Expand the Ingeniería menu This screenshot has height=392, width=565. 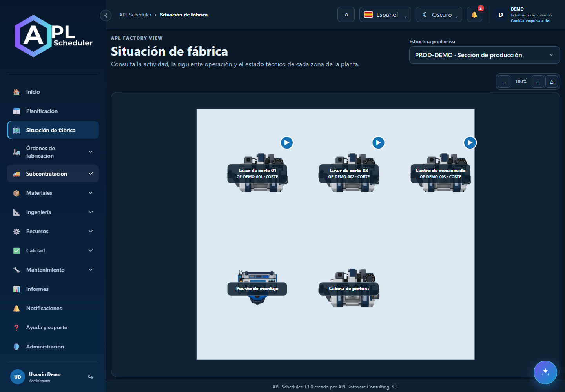[x=53, y=212]
